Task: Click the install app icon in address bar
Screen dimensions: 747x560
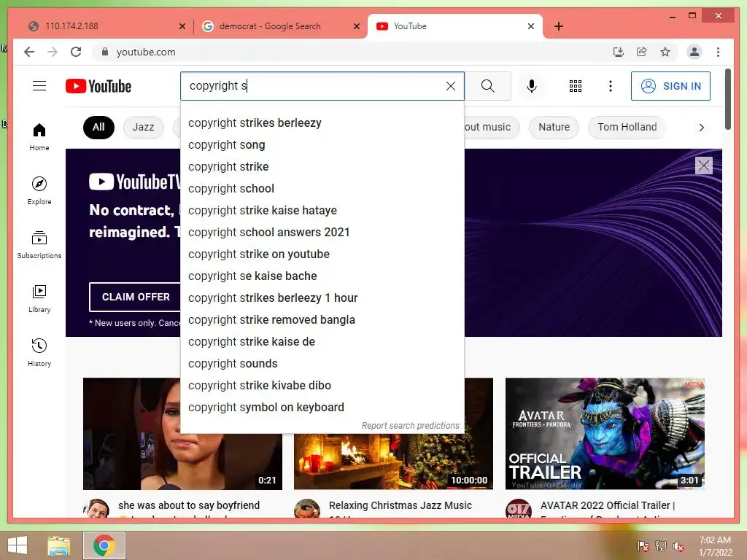Action: [x=619, y=52]
